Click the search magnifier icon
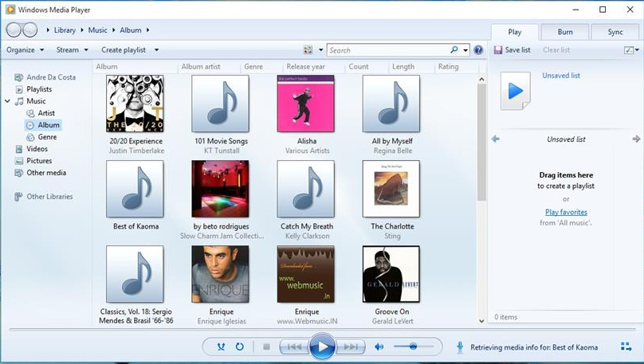 pos(454,49)
